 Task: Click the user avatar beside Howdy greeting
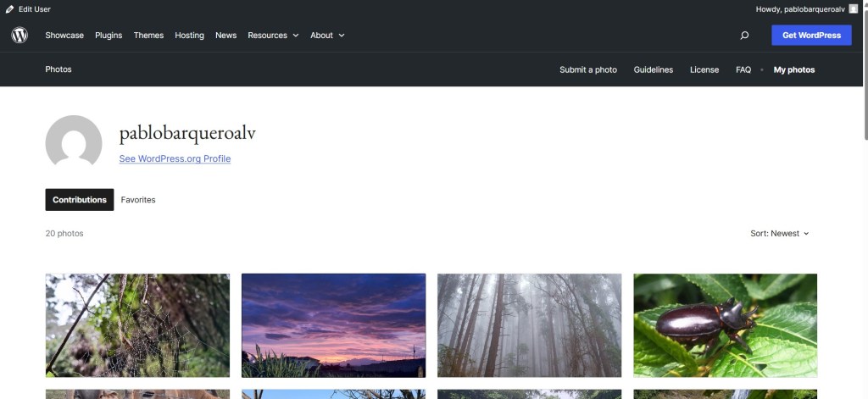click(853, 8)
